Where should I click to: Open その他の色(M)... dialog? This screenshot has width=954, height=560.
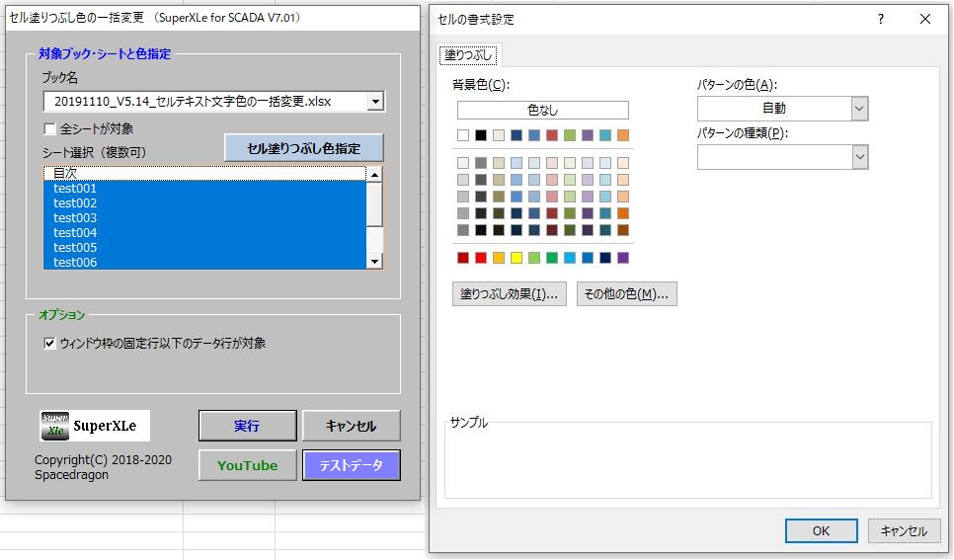pyautogui.click(x=627, y=294)
